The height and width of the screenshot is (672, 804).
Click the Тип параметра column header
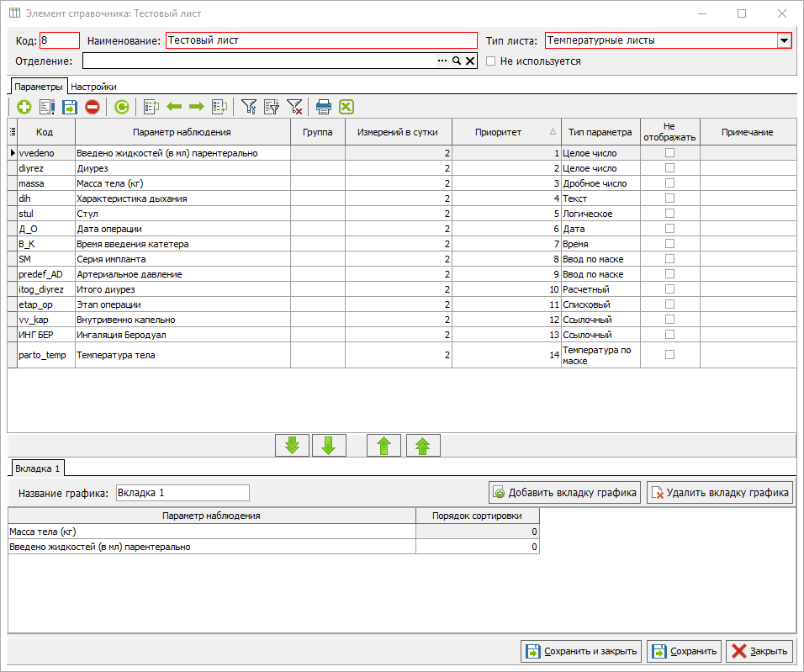click(600, 132)
